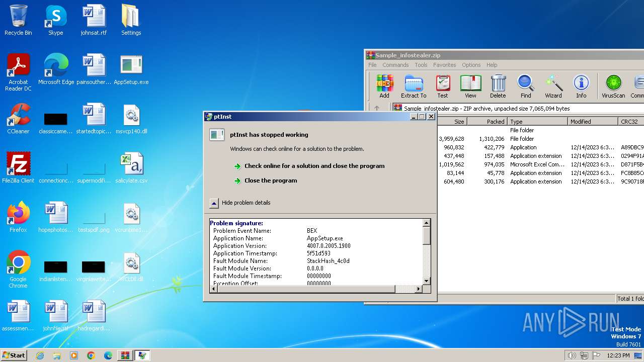
Task: Go up one folder in WinRAR
Action: [377, 108]
